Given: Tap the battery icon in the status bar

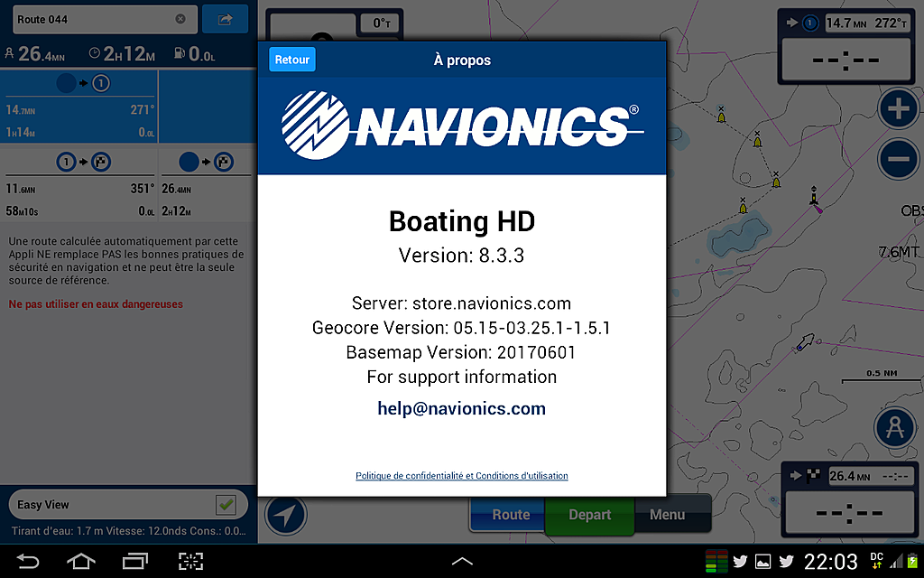Looking at the screenshot, I should [x=913, y=561].
